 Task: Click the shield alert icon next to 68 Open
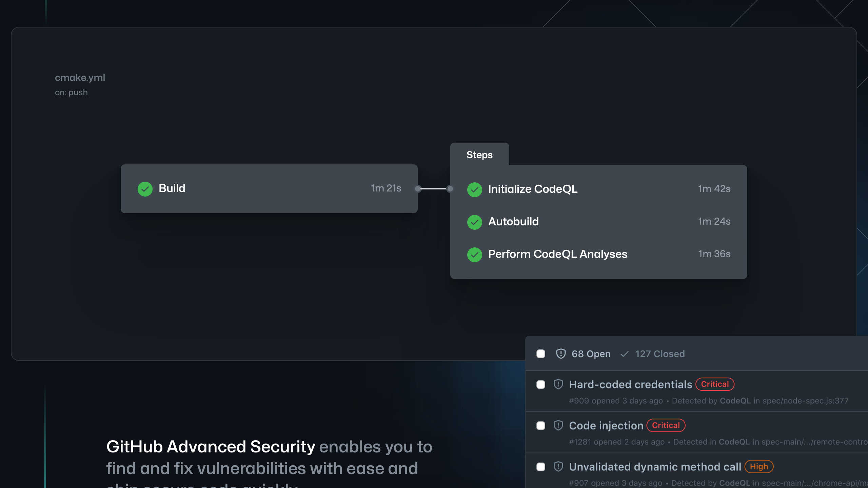(x=561, y=354)
